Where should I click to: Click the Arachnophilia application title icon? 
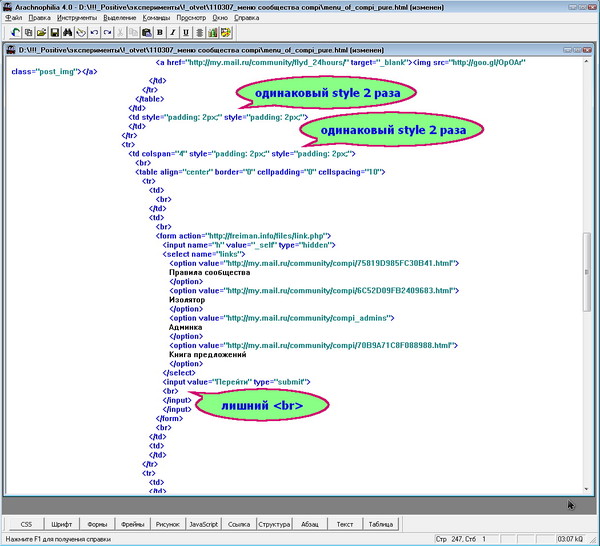[7, 7]
